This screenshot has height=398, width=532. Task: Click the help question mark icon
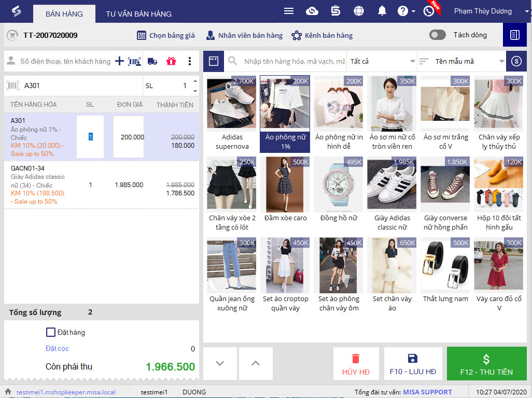[x=403, y=11]
